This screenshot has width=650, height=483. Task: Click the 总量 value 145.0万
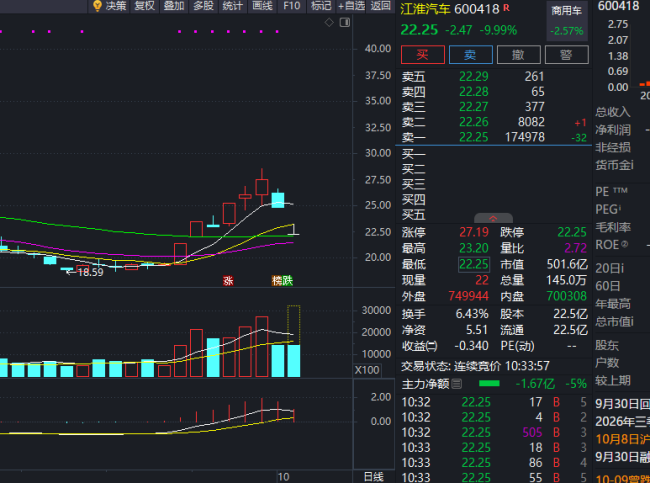pyautogui.click(x=567, y=280)
